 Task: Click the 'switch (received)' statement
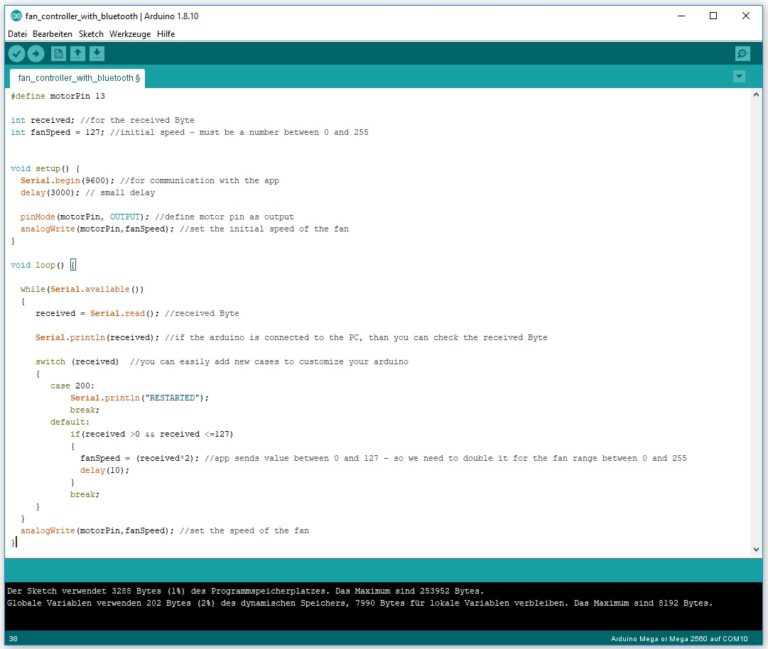(77, 362)
